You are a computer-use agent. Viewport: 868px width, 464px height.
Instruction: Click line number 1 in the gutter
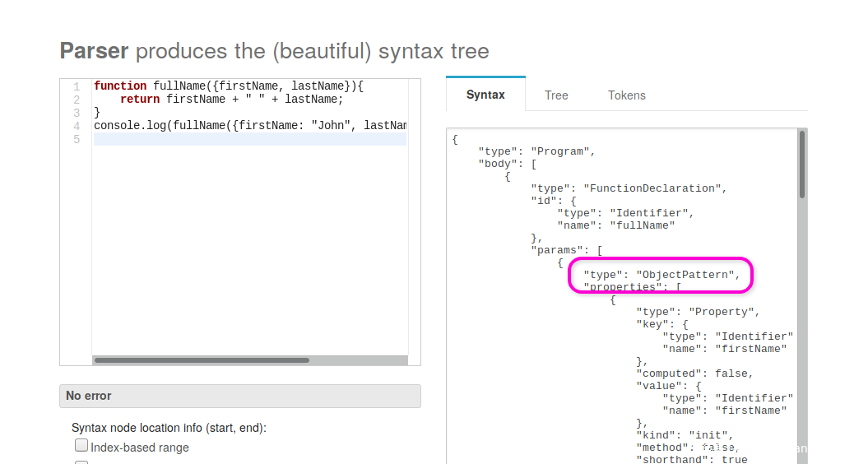[77, 86]
